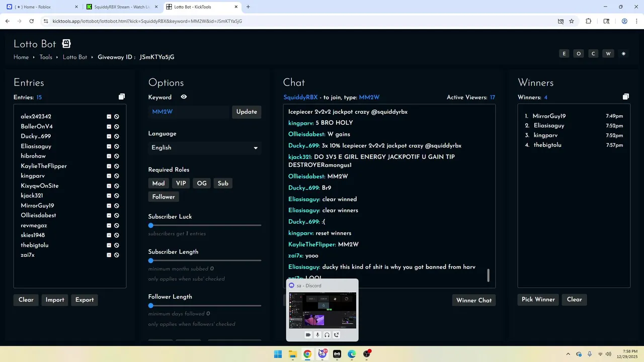Go to Home in the breadcrumb

pos(21,57)
